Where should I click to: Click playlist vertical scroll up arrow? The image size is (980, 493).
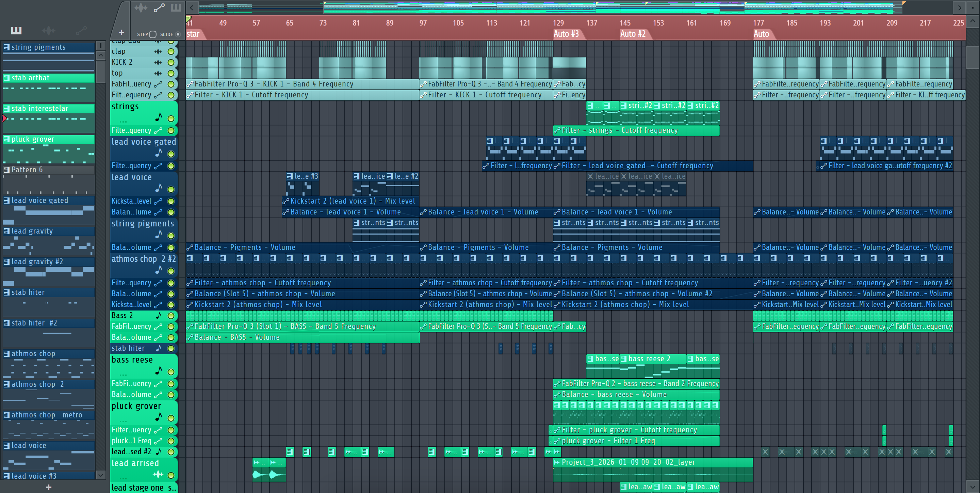973,21
